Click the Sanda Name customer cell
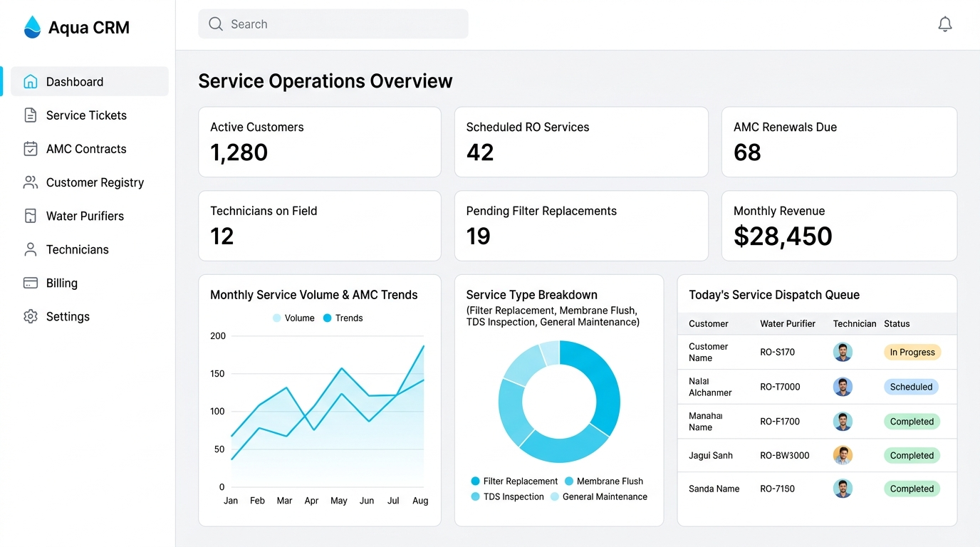 click(x=714, y=489)
